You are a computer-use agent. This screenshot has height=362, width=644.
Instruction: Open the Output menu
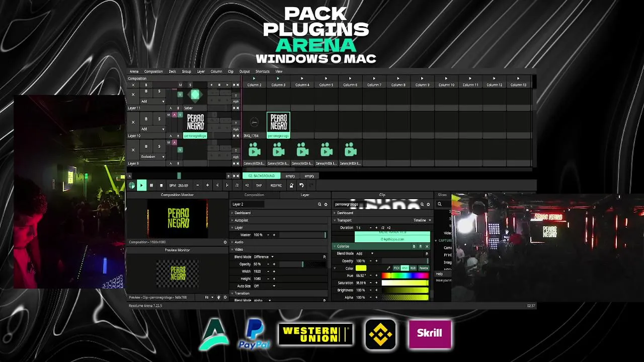tap(245, 71)
